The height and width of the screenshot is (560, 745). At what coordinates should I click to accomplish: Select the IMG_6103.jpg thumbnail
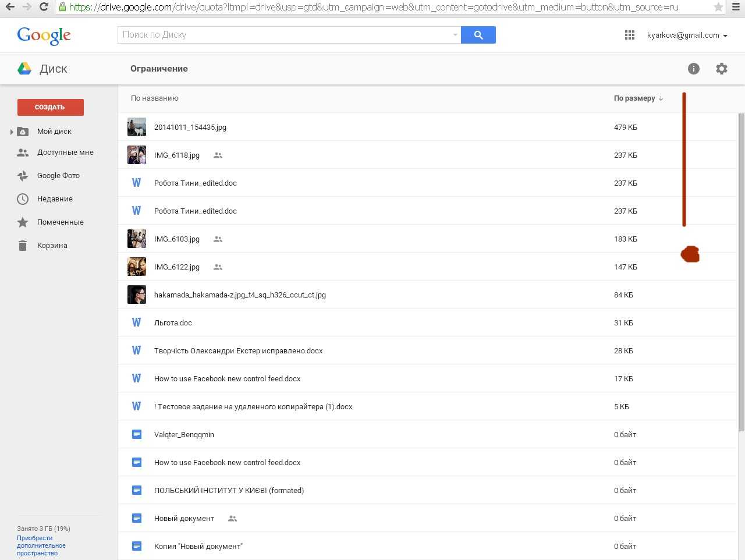(137, 239)
